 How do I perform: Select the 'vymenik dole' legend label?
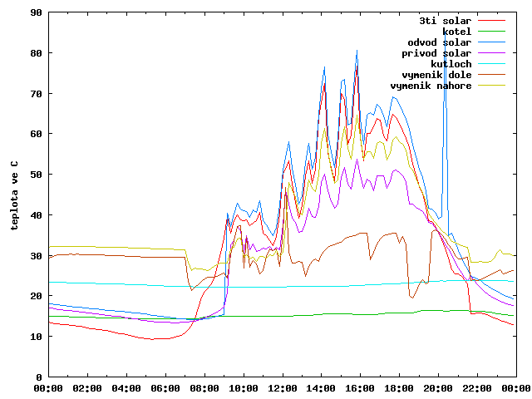tap(436, 75)
